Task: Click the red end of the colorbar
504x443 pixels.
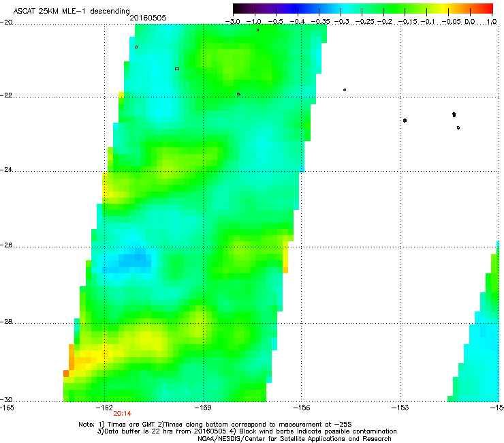Action: coord(488,9)
